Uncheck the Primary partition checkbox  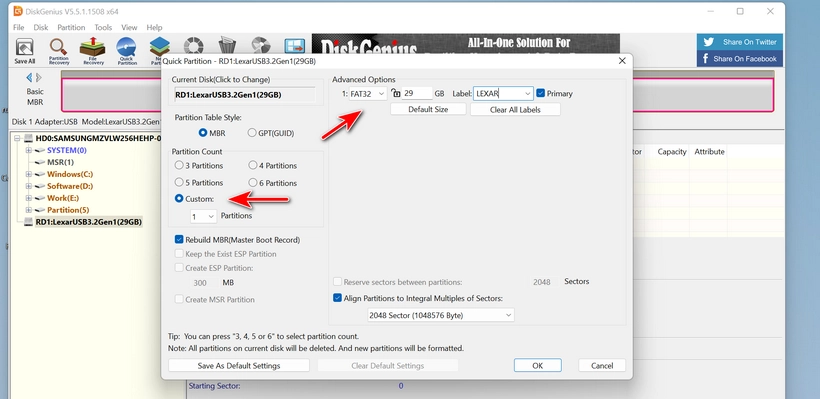tap(541, 93)
